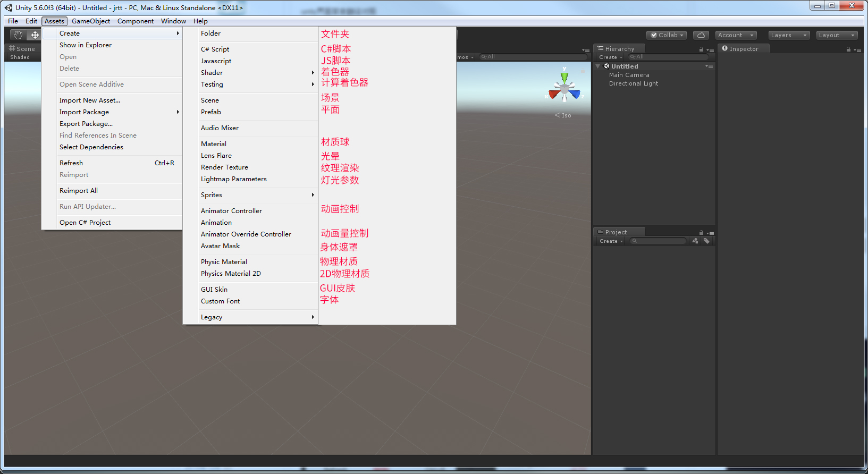
Task: Click the Create button in Project panel
Action: click(611, 241)
